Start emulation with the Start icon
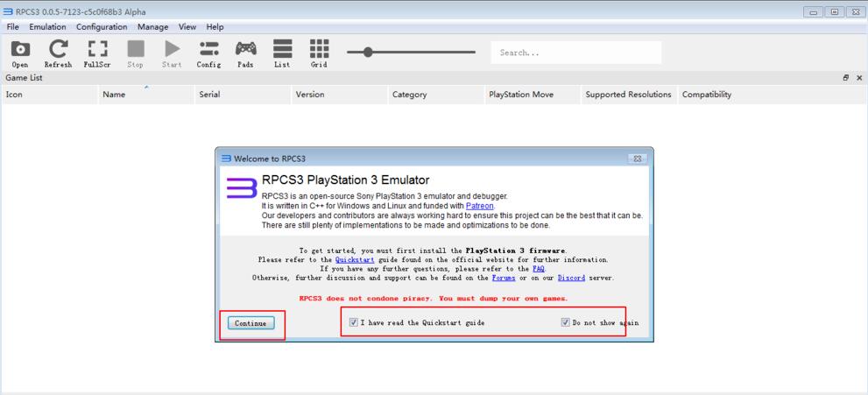 [x=173, y=53]
